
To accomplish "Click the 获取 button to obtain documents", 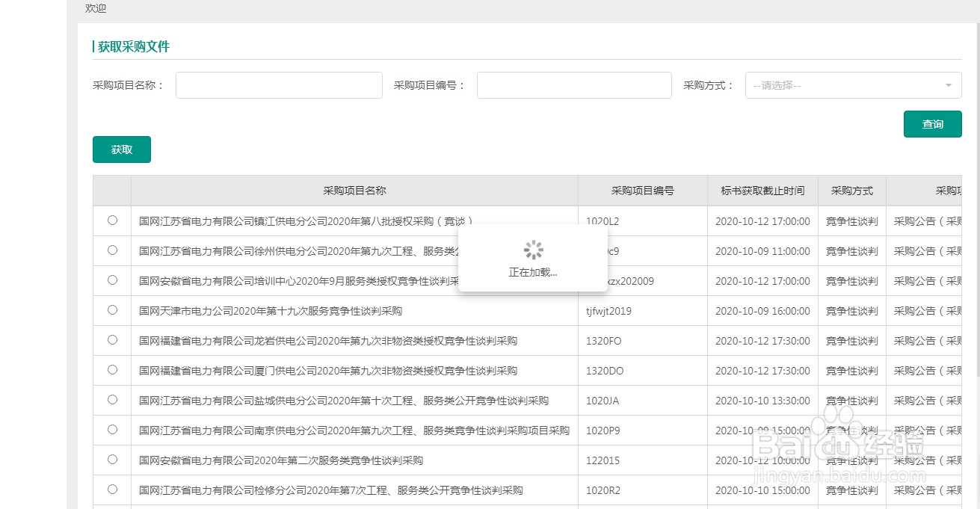I will tap(121, 149).
